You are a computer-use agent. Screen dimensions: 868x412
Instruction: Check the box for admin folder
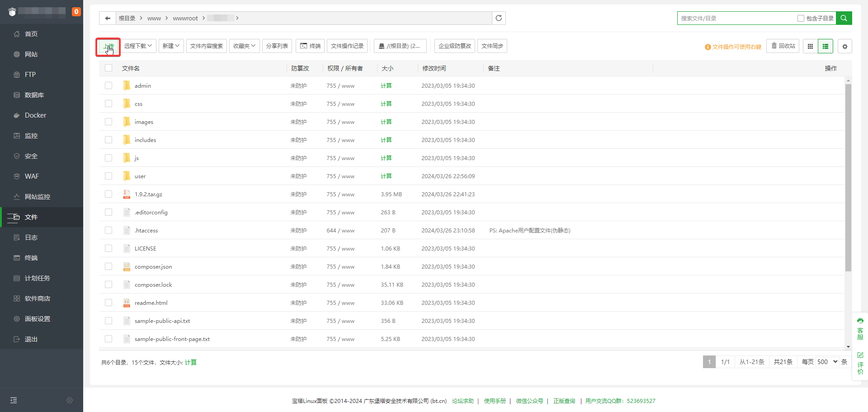[108, 85]
